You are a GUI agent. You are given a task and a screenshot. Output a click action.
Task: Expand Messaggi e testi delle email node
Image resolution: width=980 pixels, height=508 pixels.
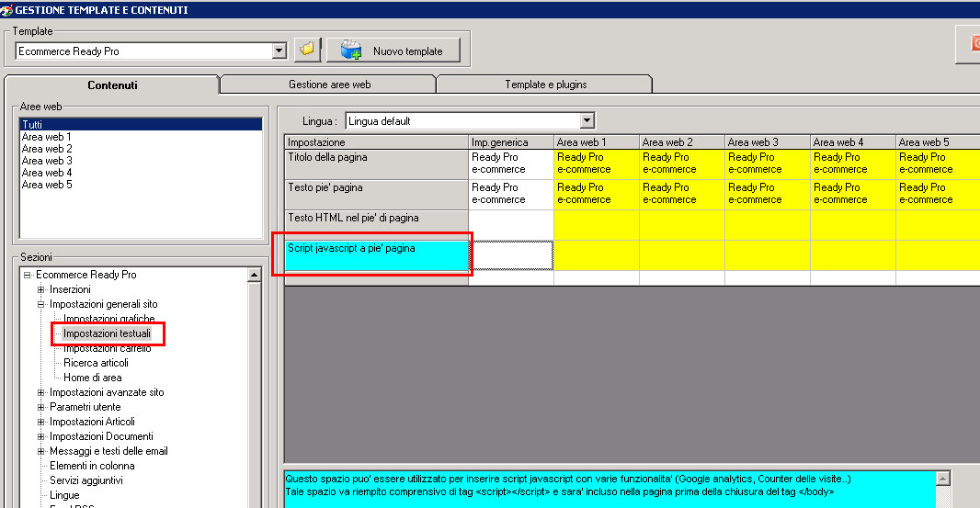(40, 451)
